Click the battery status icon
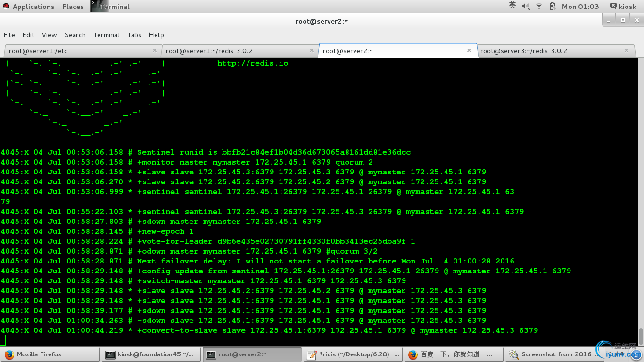This screenshot has width=644, height=362. [x=553, y=7]
